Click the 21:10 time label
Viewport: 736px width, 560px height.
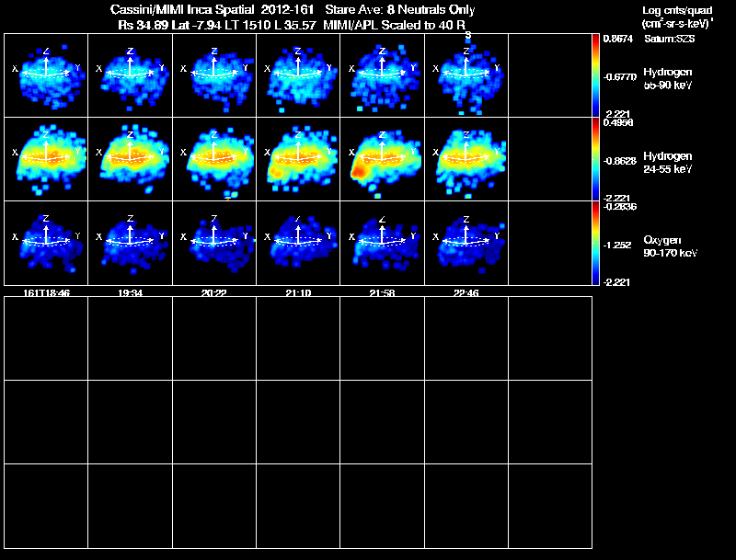(298, 292)
